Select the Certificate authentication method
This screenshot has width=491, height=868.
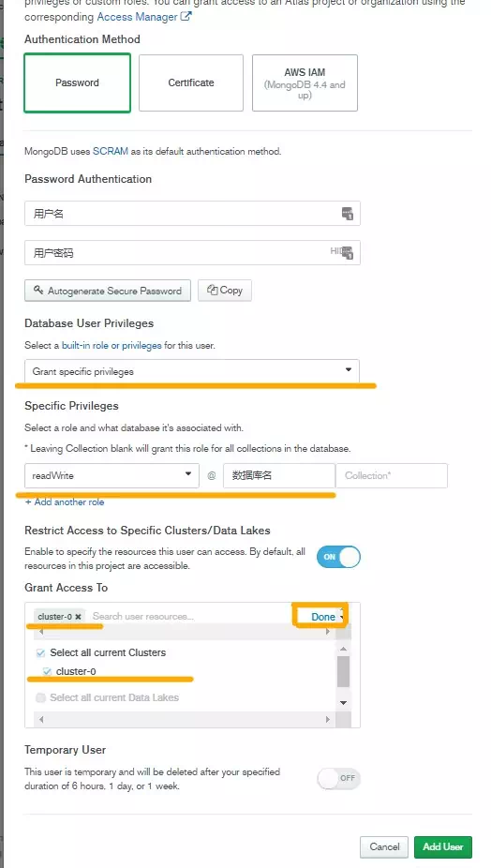[191, 82]
